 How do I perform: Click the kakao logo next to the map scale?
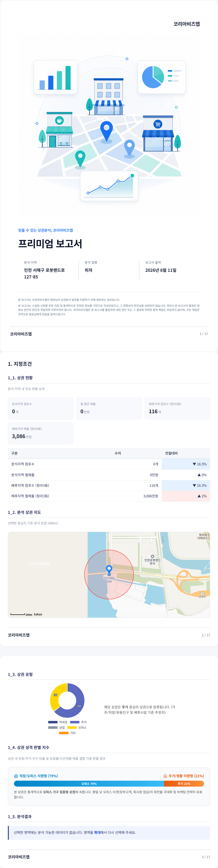(38, 614)
